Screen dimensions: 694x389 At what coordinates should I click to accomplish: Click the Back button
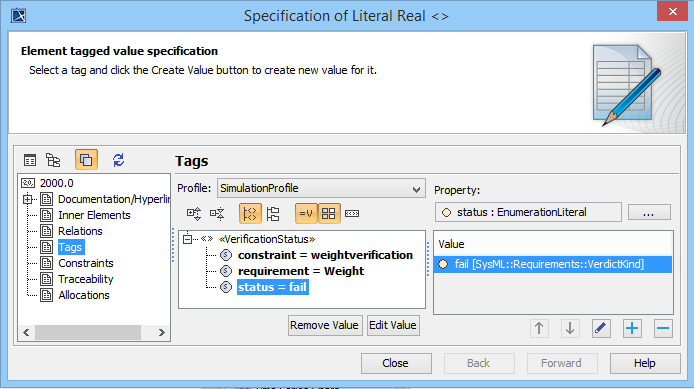[479, 363]
